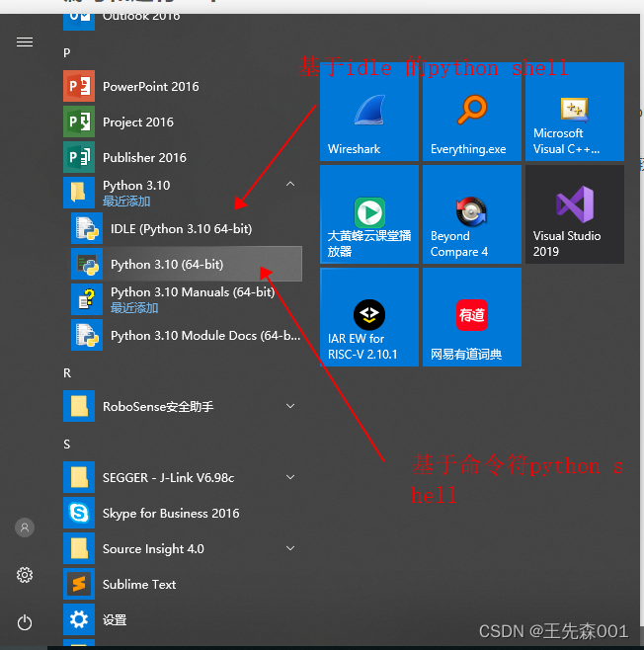
Task: Select the Skype for Business 2016 label
Action: click(x=171, y=514)
